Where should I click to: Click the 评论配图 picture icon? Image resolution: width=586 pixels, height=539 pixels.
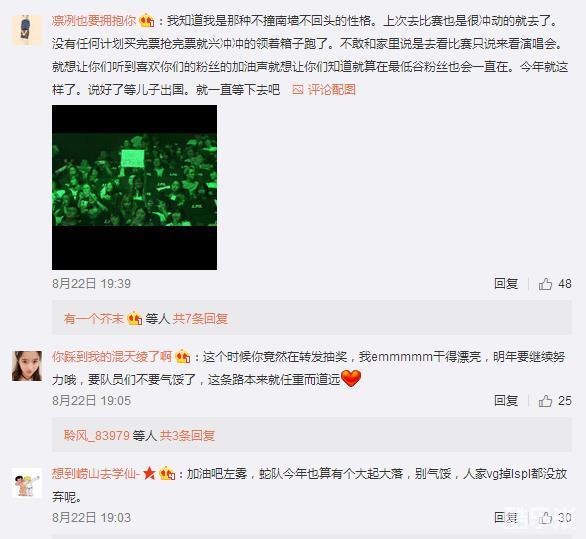click(x=297, y=90)
